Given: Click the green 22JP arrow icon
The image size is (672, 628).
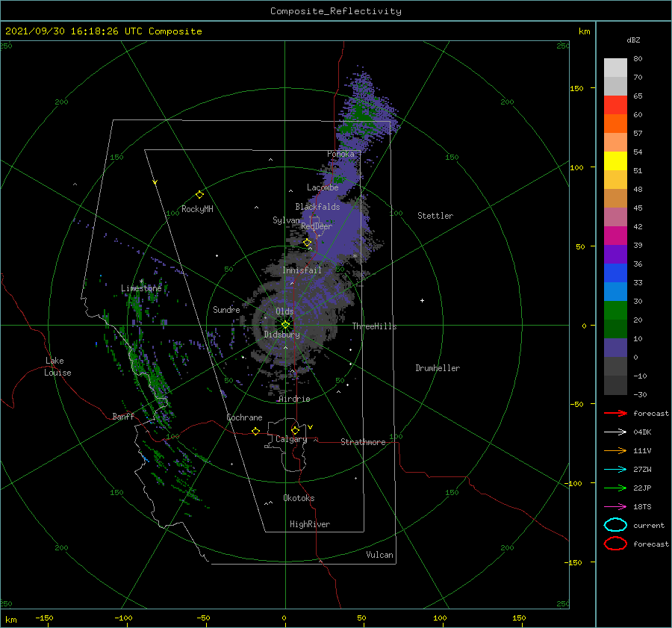Looking at the screenshot, I should [x=615, y=488].
